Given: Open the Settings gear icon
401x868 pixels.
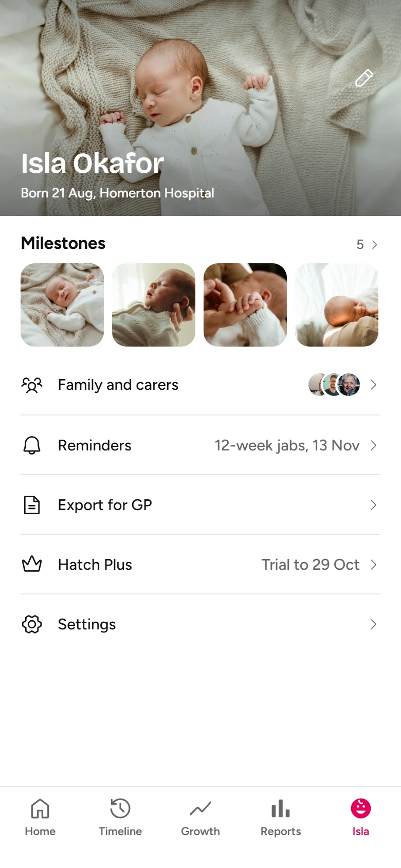Looking at the screenshot, I should [32, 624].
